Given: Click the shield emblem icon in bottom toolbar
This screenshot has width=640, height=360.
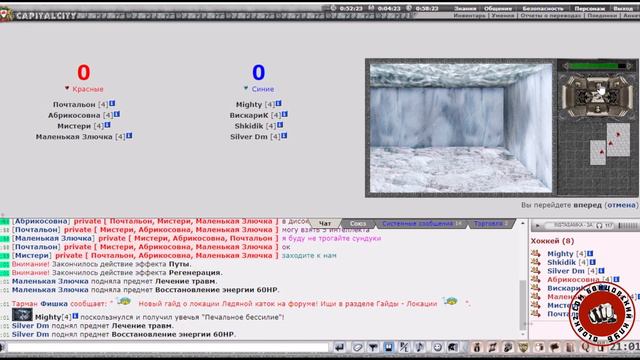Looking at the screenshot, I should [523, 347].
